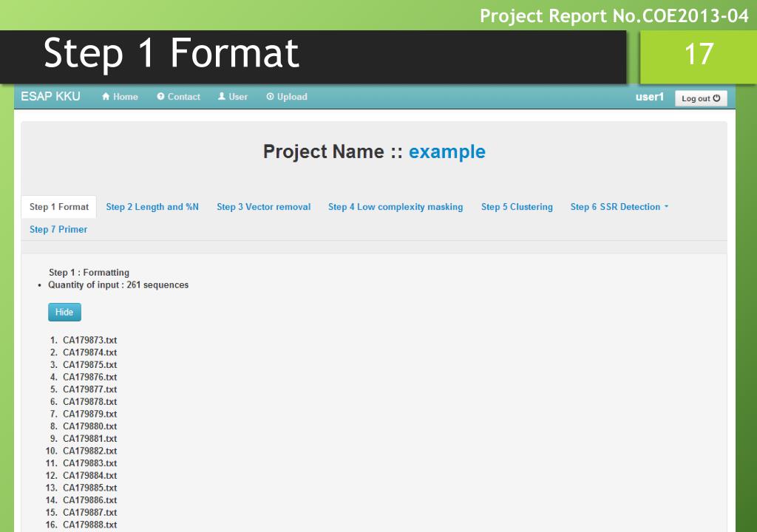Screen dimensions: 757x532
Task: Click the Step 1 Format slide title
Action: (x=172, y=54)
